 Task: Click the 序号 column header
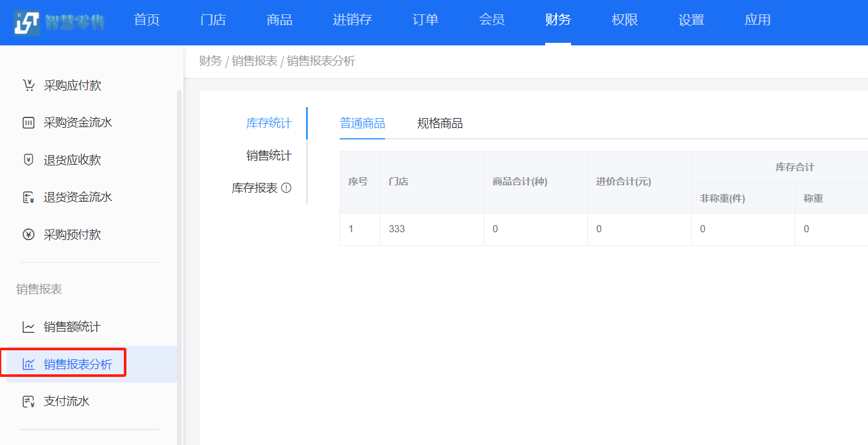click(360, 182)
